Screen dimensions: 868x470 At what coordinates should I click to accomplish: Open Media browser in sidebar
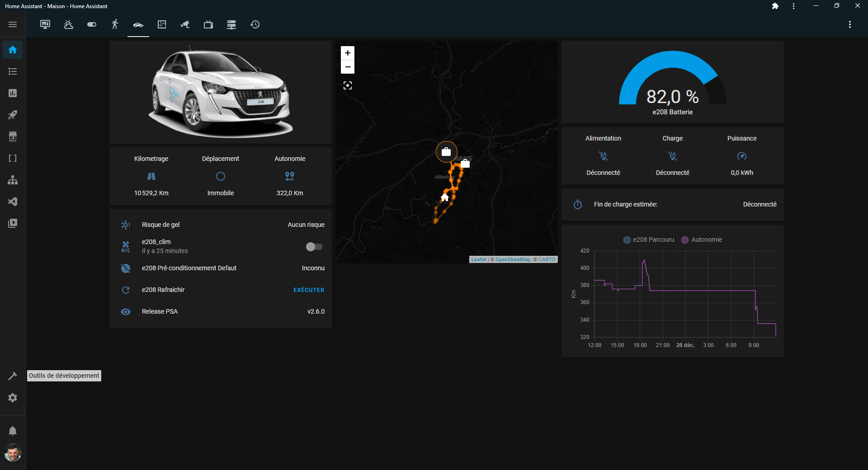(13, 223)
